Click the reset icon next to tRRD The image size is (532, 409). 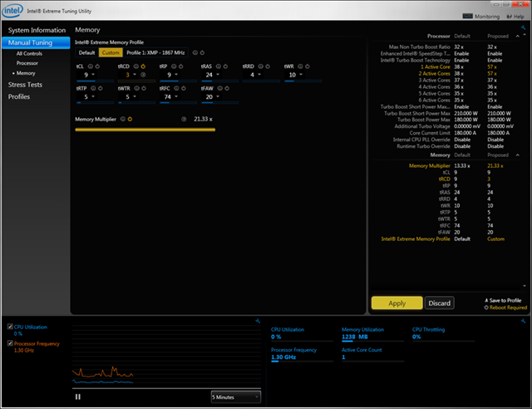point(268,67)
